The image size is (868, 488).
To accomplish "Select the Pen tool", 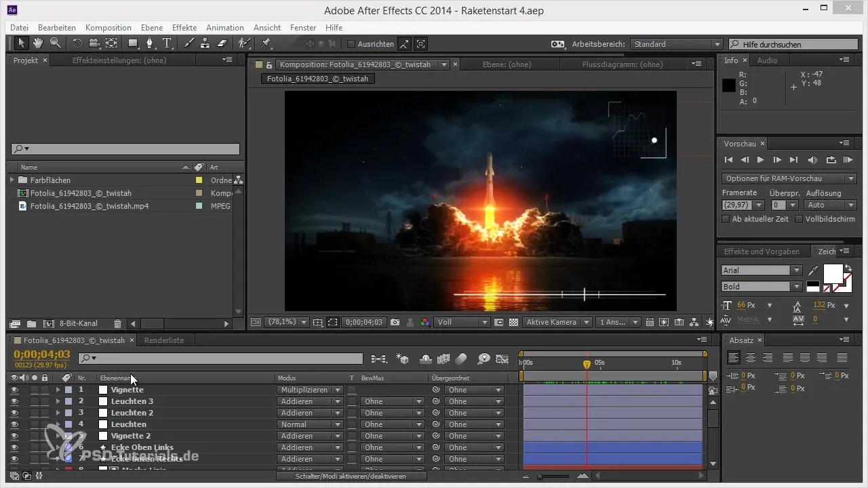I will 151,43.
